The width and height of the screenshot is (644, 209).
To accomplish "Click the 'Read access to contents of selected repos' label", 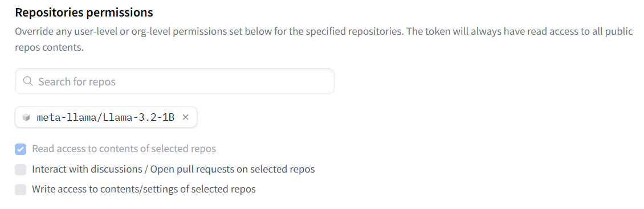I will 124,149.
